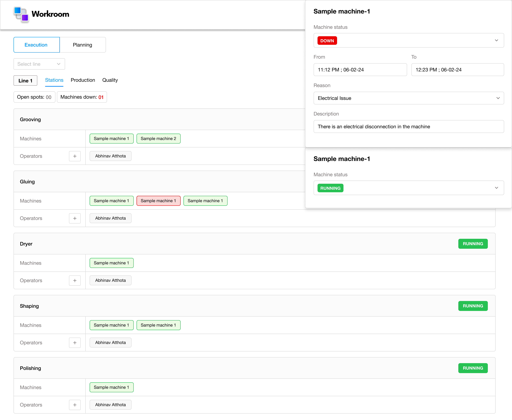Screen dimensions: 512x420
Task: Open the Select line dropdown
Action: click(39, 64)
